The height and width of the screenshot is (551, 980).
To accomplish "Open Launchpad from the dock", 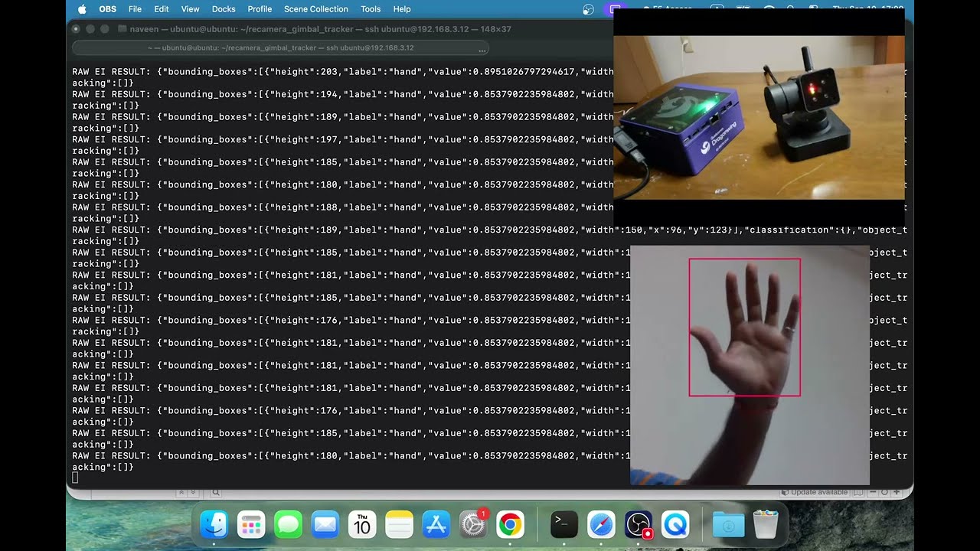I will click(251, 524).
